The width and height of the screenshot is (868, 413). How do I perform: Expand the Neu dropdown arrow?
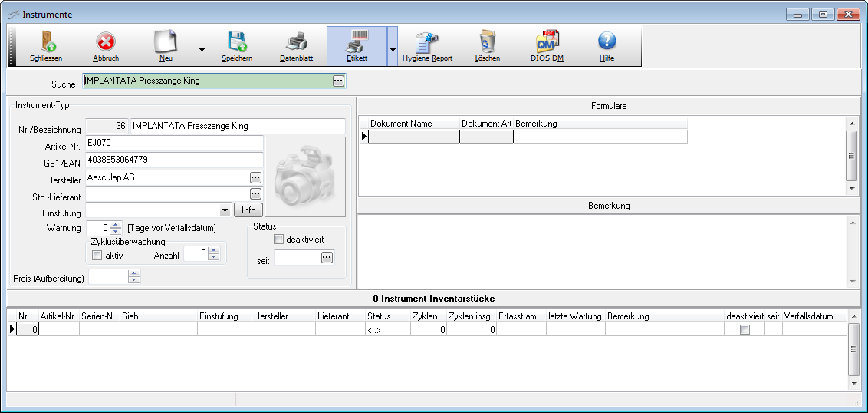click(x=202, y=50)
